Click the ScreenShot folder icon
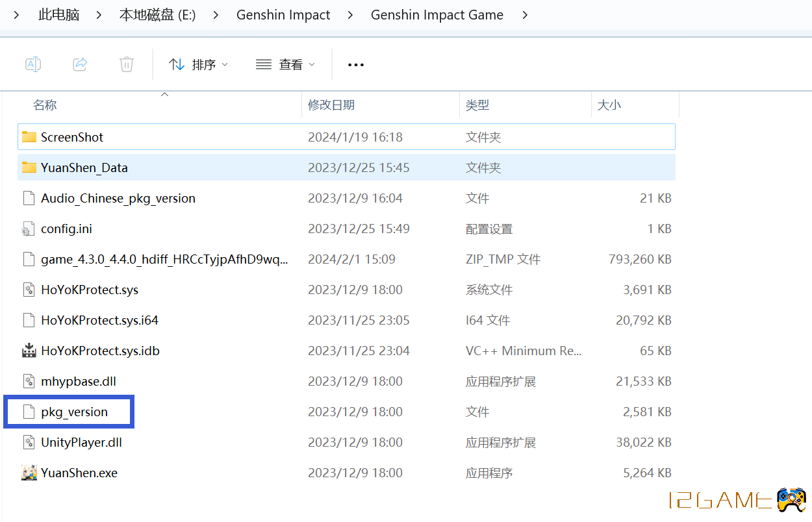Screen dimensions: 812x522 pyautogui.click(x=29, y=137)
